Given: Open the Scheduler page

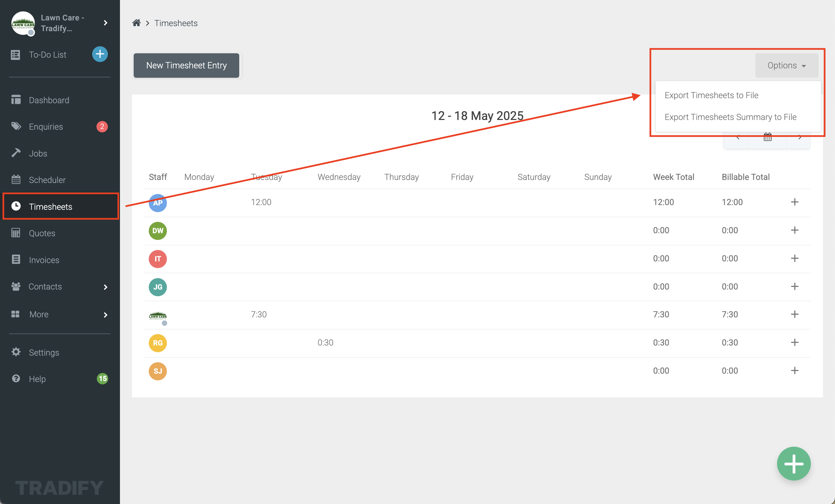Looking at the screenshot, I should 47,180.
